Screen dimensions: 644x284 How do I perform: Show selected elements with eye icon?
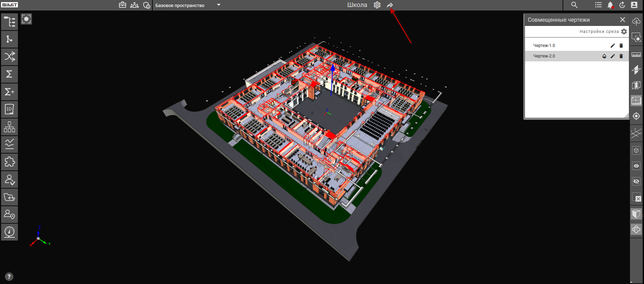pyautogui.click(x=636, y=166)
